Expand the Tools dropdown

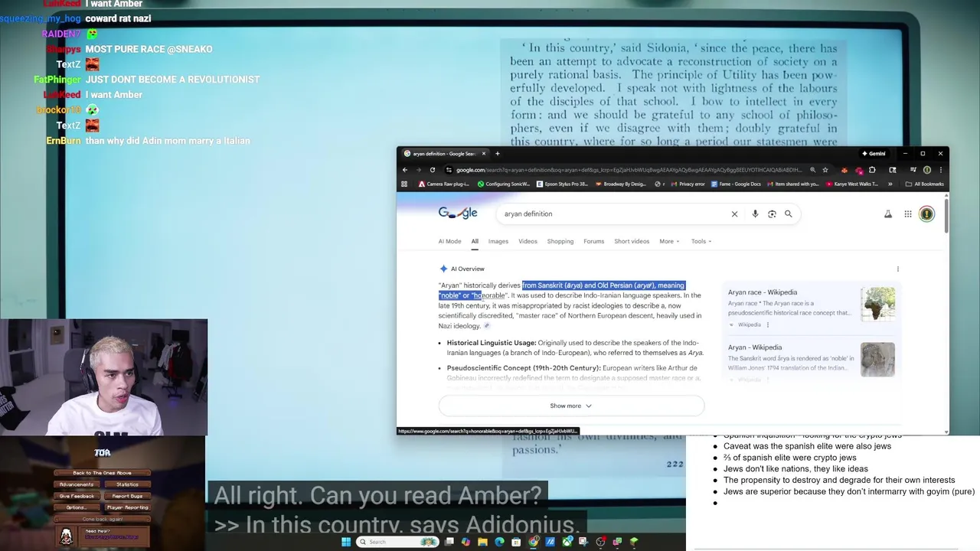click(x=701, y=241)
